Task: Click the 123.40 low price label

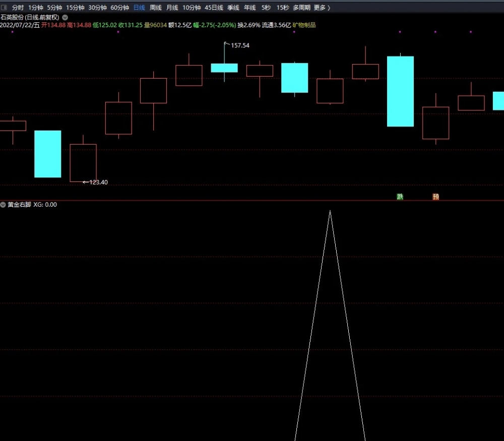Action: tap(98, 182)
